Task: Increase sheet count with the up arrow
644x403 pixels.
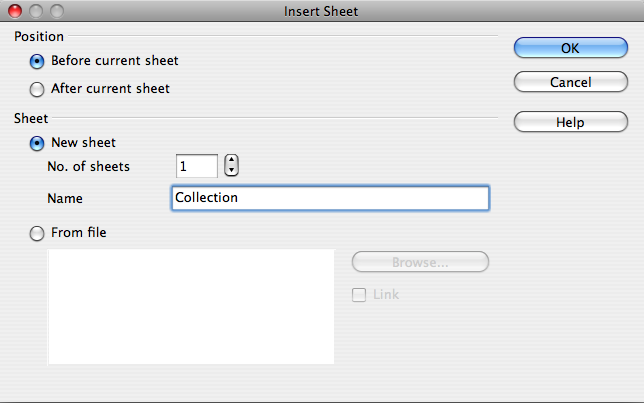Action: pos(231,160)
